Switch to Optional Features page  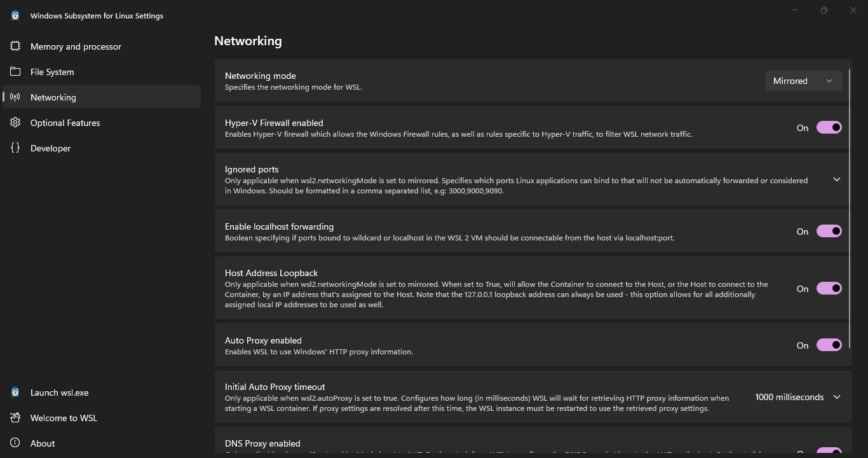65,123
